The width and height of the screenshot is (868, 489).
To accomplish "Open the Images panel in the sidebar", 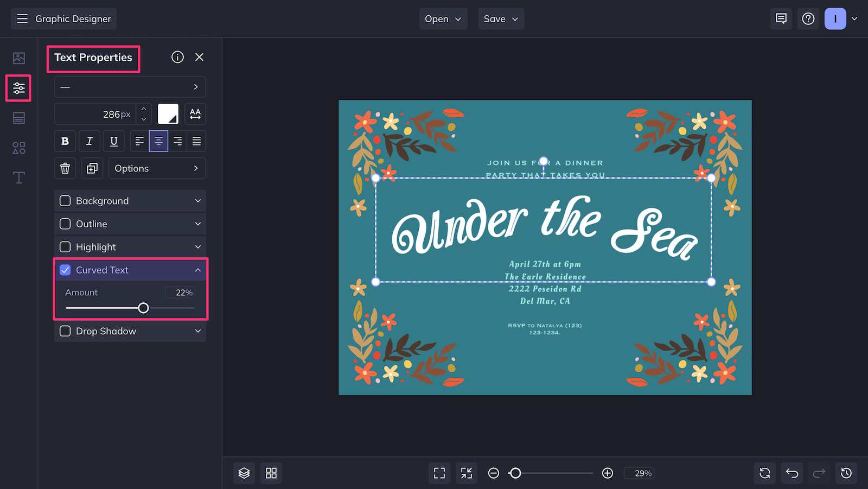I will click(18, 58).
